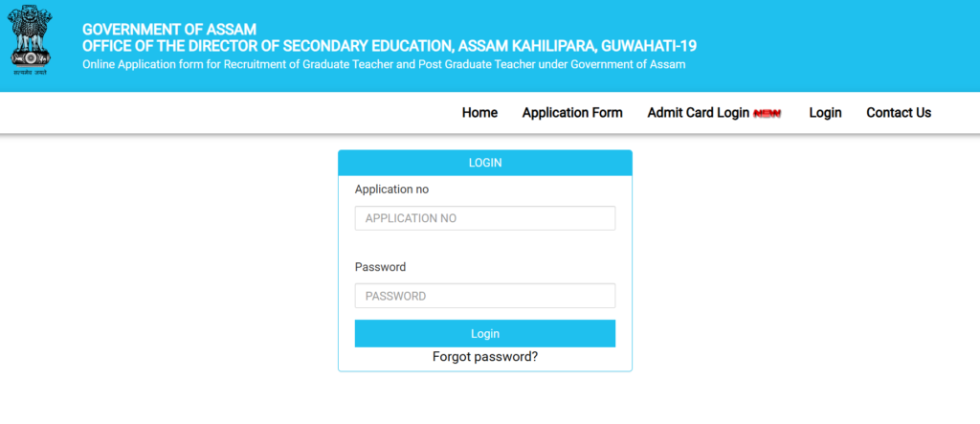Click the GOVERNMENT OF ASSAM heading text
This screenshot has width=980, height=424.
click(169, 30)
